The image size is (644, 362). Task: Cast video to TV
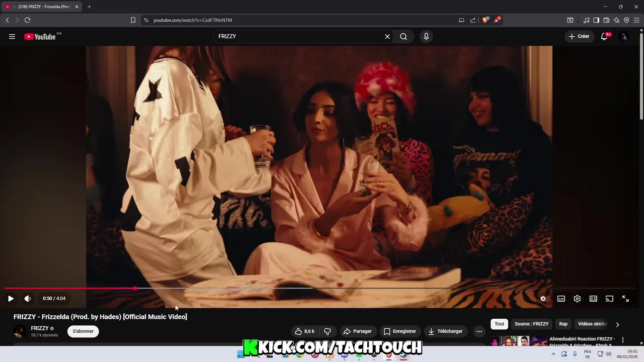pyautogui.click(x=609, y=299)
